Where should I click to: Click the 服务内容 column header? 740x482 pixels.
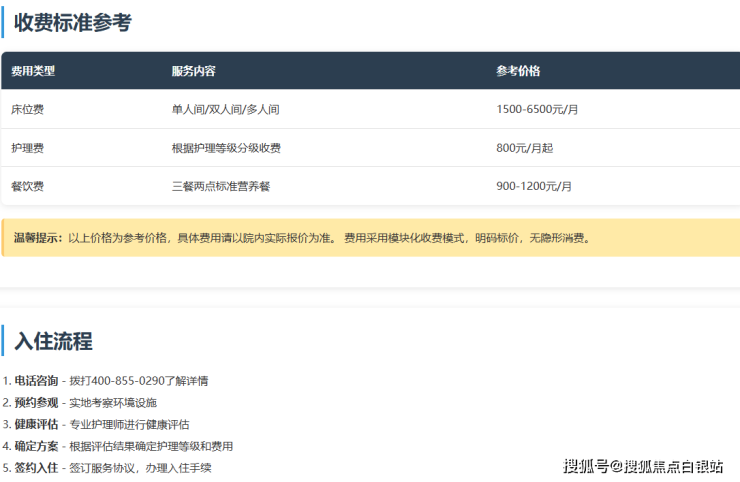[x=193, y=71]
